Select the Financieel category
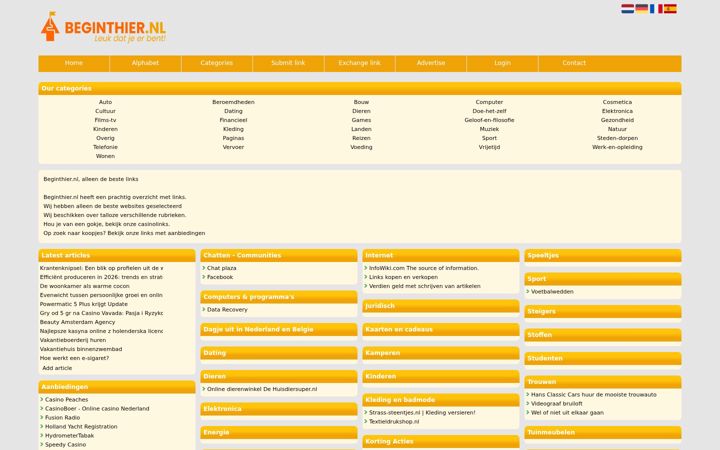This screenshot has height=450, width=720. [233, 120]
